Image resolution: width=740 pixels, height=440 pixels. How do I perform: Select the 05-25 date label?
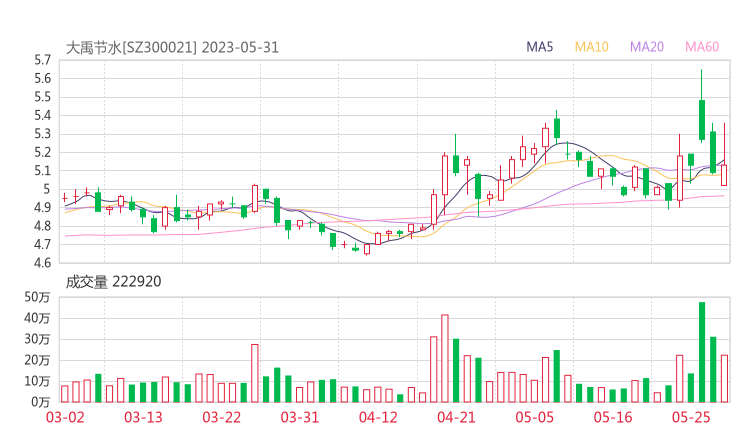point(691,418)
